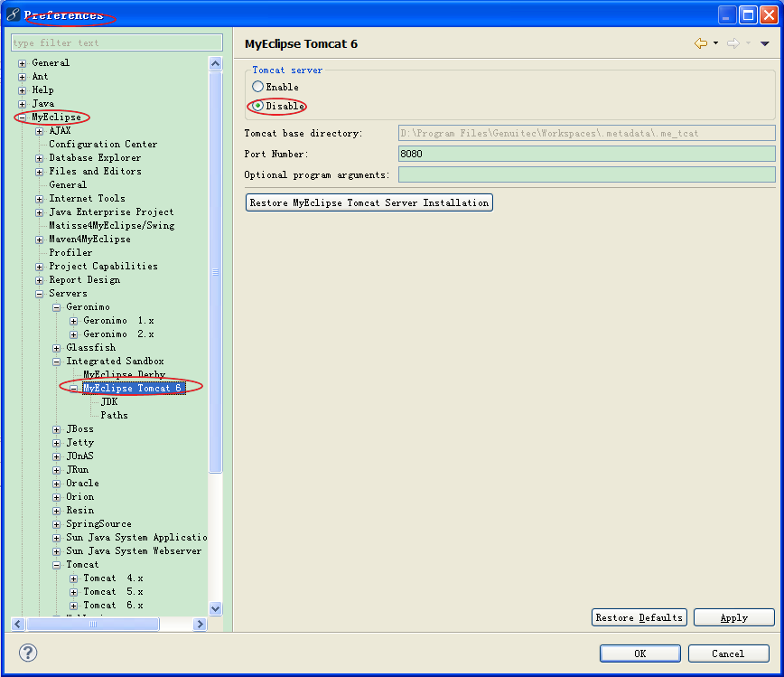Select Jetty tree item
The height and width of the screenshot is (677, 784).
(80, 442)
